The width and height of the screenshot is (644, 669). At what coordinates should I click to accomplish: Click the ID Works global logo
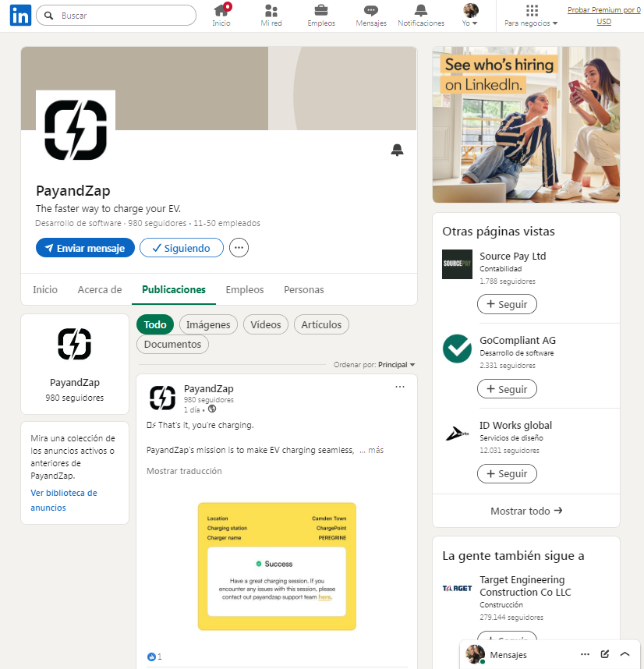pos(457,434)
